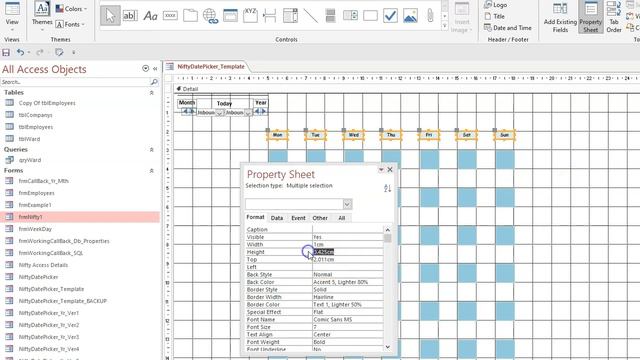Click the navigation pane Search box
This screenshot has height=360, width=640.
click(x=75, y=82)
